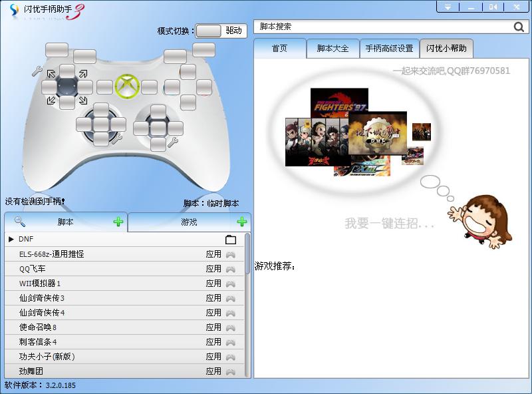Click the DNF game thumbnail image
The width and height of the screenshot is (532, 394).
[x=378, y=133]
